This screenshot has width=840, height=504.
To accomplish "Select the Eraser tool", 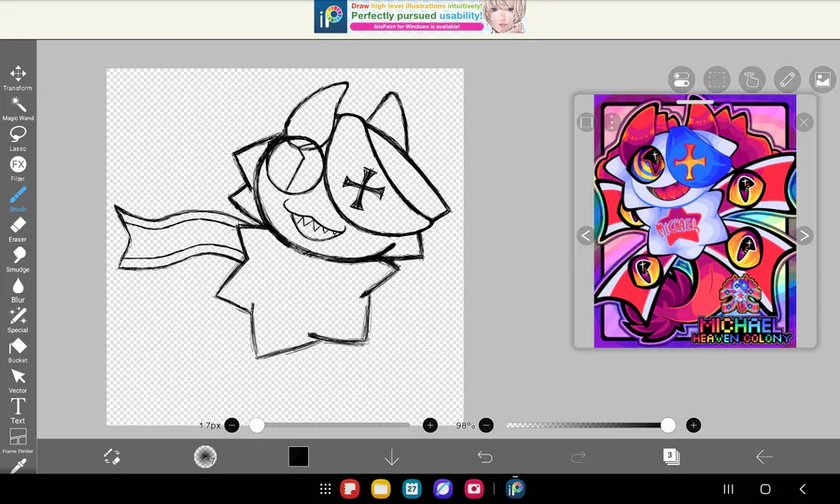I will tap(18, 230).
